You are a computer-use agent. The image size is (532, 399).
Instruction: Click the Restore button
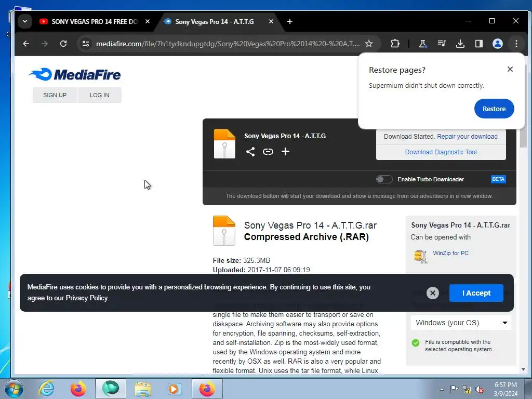pos(494,109)
